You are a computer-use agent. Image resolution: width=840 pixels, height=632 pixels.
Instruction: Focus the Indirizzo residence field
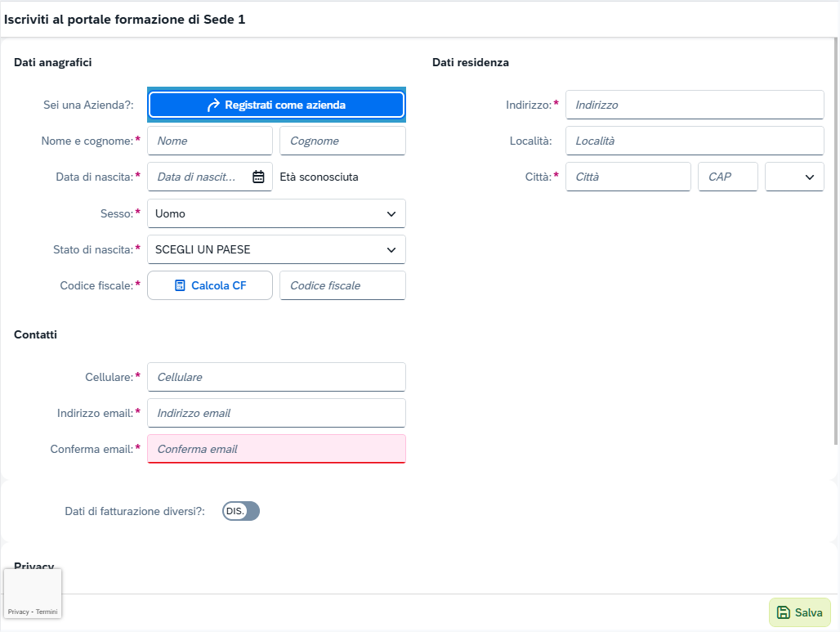click(695, 105)
